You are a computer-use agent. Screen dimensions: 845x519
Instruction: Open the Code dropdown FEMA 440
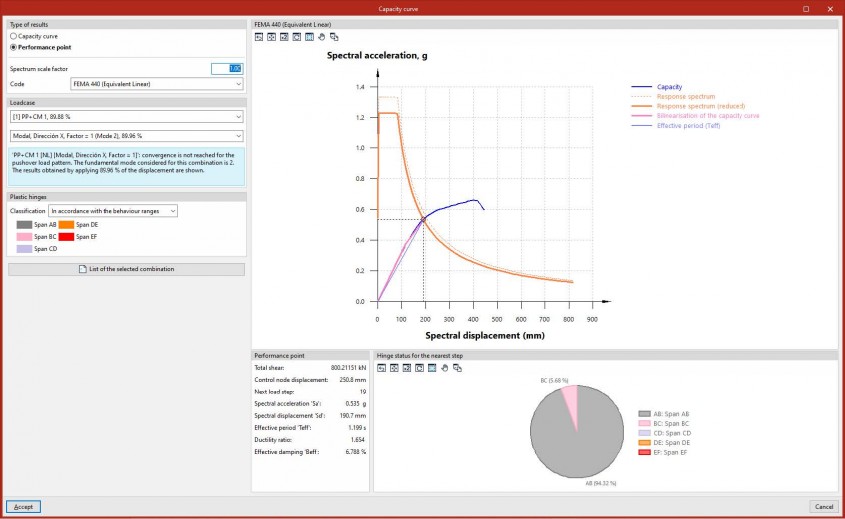click(x=157, y=84)
